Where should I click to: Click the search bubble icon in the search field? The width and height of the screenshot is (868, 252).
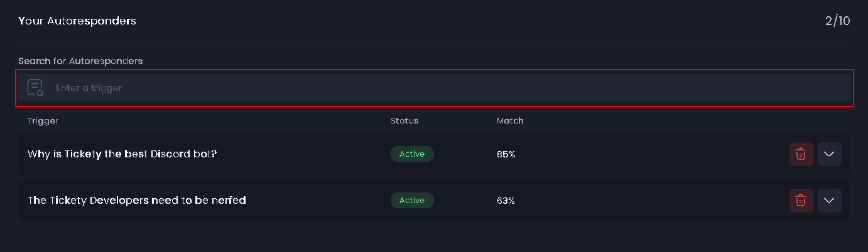click(35, 88)
